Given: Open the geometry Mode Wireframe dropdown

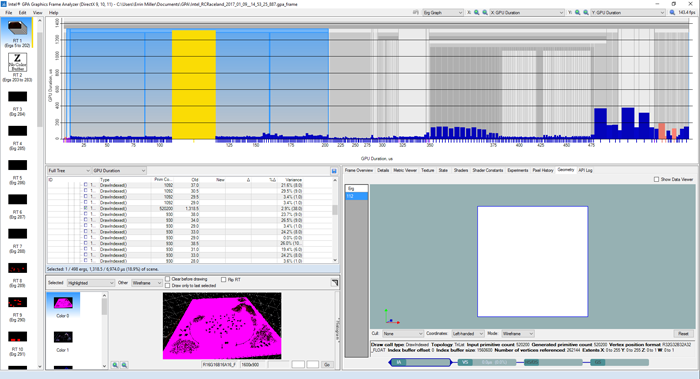Looking at the screenshot, I should [x=517, y=333].
